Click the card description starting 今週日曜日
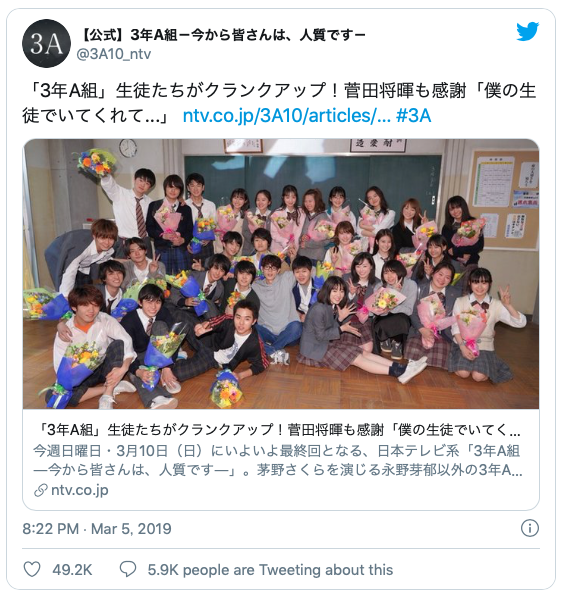The height and width of the screenshot is (601, 564). point(278,460)
